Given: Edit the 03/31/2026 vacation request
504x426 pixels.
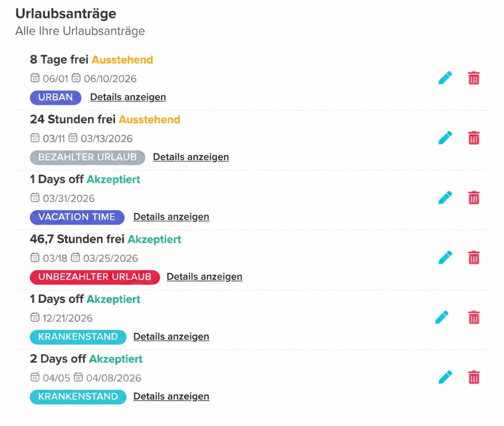Looking at the screenshot, I should tap(445, 198).
